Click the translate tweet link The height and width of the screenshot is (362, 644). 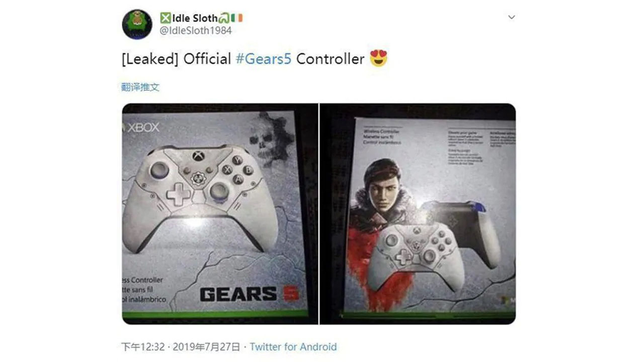[140, 87]
